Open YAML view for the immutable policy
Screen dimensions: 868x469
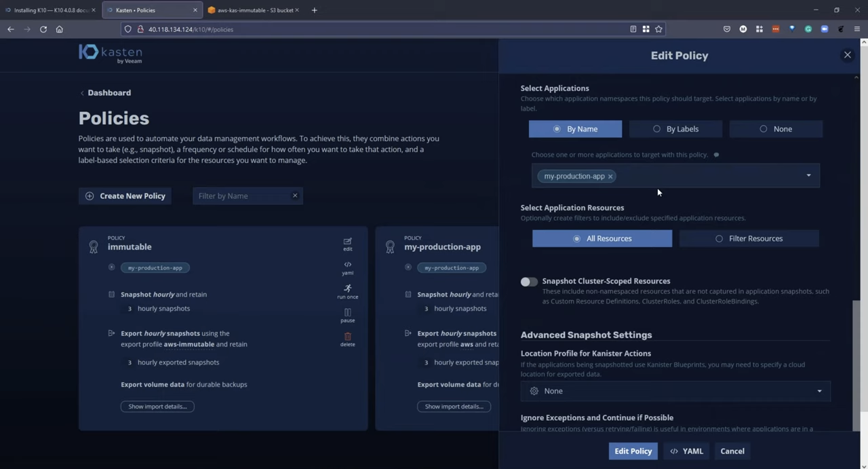pyautogui.click(x=347, y=267)
